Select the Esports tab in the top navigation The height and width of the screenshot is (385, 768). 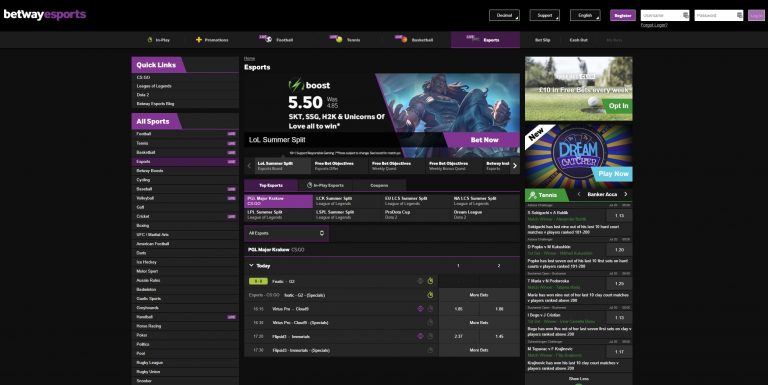pyautogui.click(x=485, y=40)
